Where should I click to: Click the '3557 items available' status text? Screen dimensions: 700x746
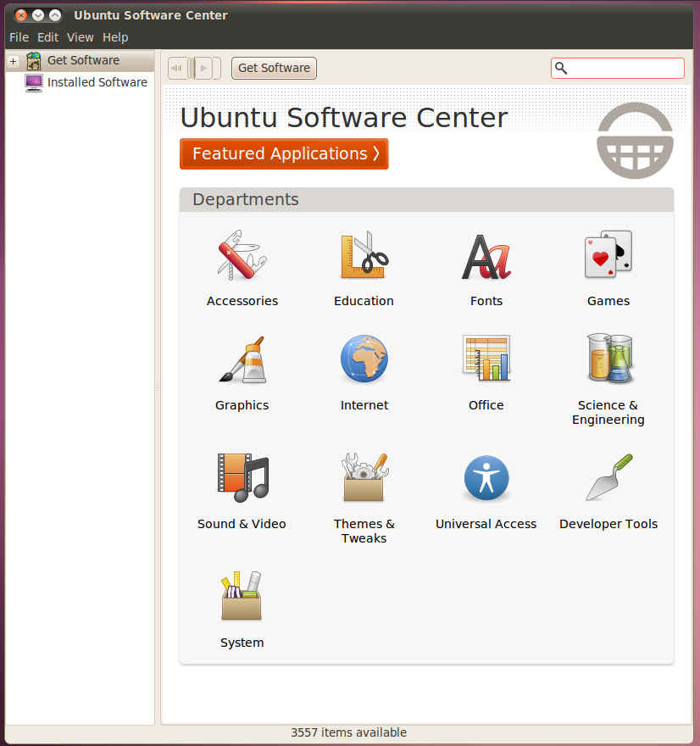coord(349,732)
